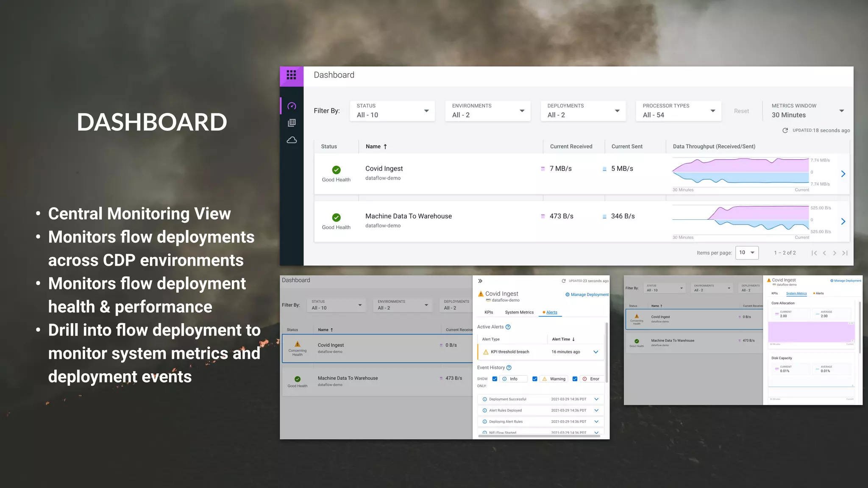The image size is (868, 488).
Task: Expand Covid Ingest row chevron in top dashboard
Action: coord(843,174)
